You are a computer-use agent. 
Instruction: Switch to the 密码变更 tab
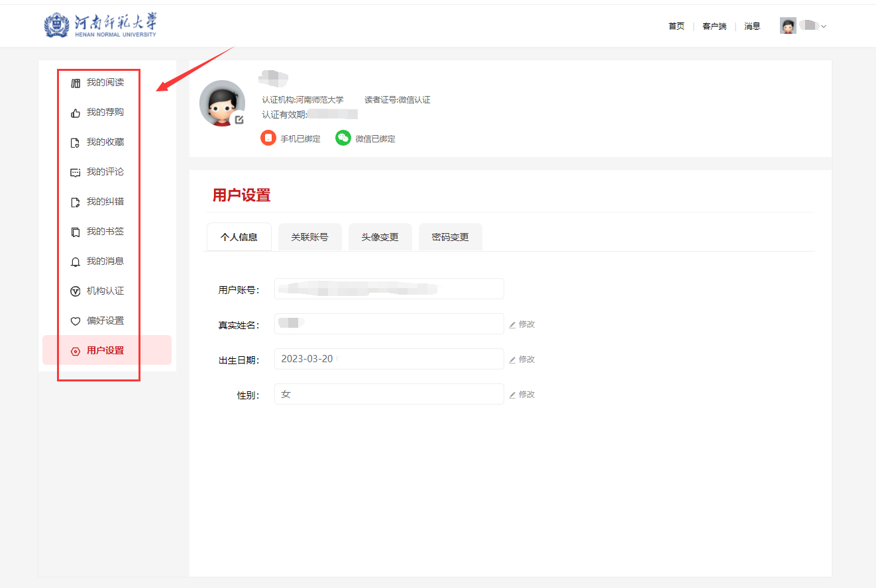450,237
